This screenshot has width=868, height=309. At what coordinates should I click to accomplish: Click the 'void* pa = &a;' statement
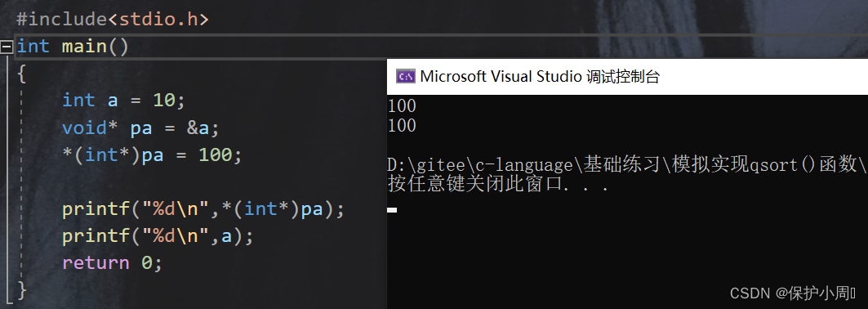pyautogui.click(x=140, y=128)
